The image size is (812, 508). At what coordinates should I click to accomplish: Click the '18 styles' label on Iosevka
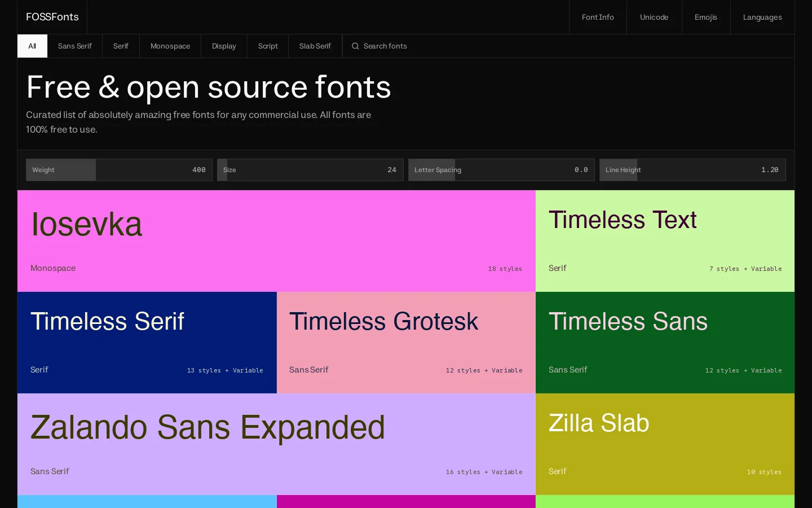(505, 269)
